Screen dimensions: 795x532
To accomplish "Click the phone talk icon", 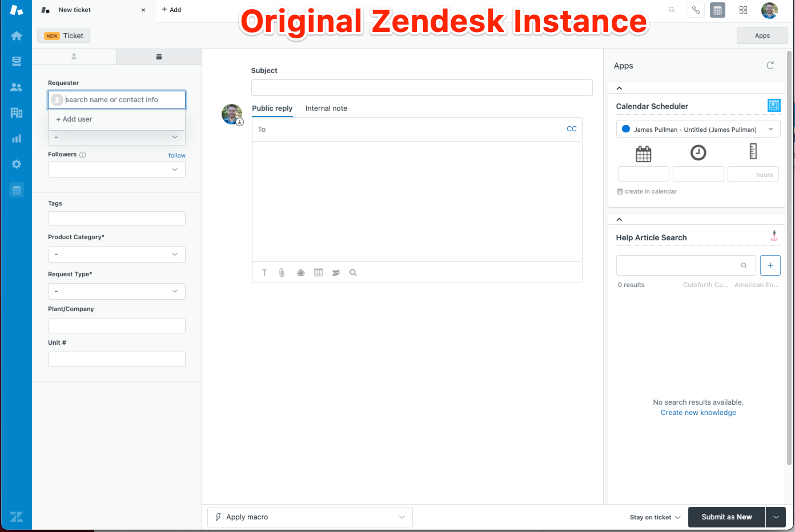I will 696,10.
